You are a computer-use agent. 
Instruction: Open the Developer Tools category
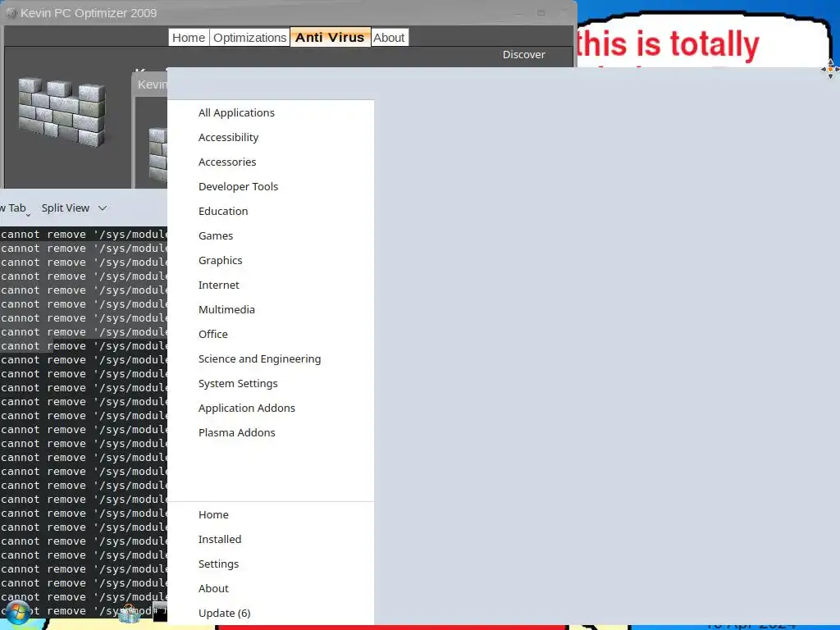coord(271,186)
